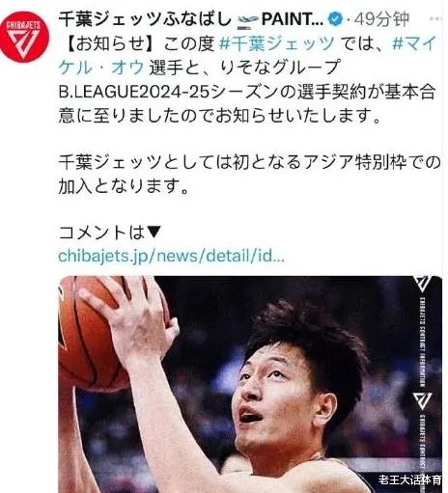Click the truncated PAINT... name text
This screenshot has height=493, width=448.
(x=293, y=20)
